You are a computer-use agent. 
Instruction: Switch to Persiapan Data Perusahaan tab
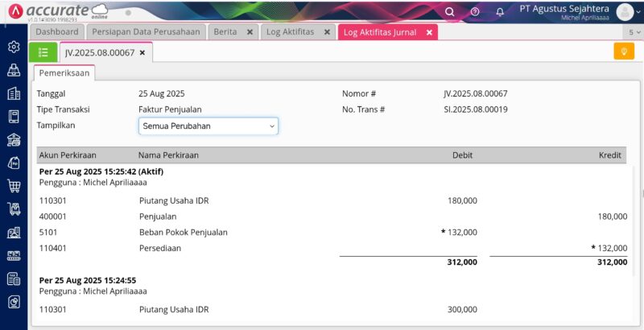[x=146, y=32]
